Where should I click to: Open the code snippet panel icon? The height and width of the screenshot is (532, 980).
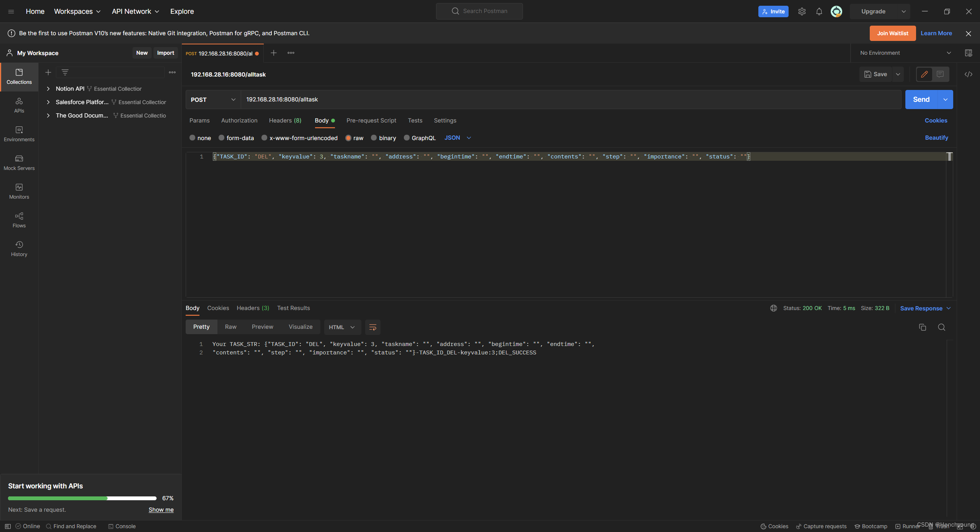click(968, 74)
